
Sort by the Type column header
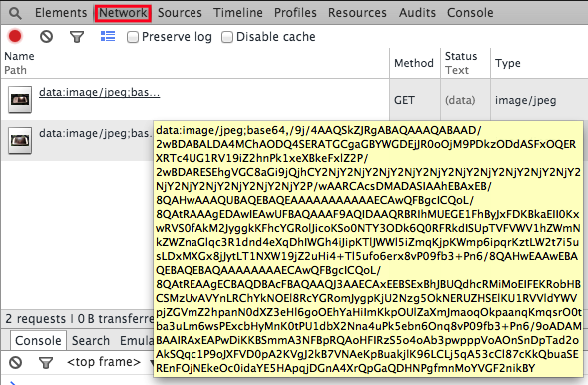[x=539, y=63]
